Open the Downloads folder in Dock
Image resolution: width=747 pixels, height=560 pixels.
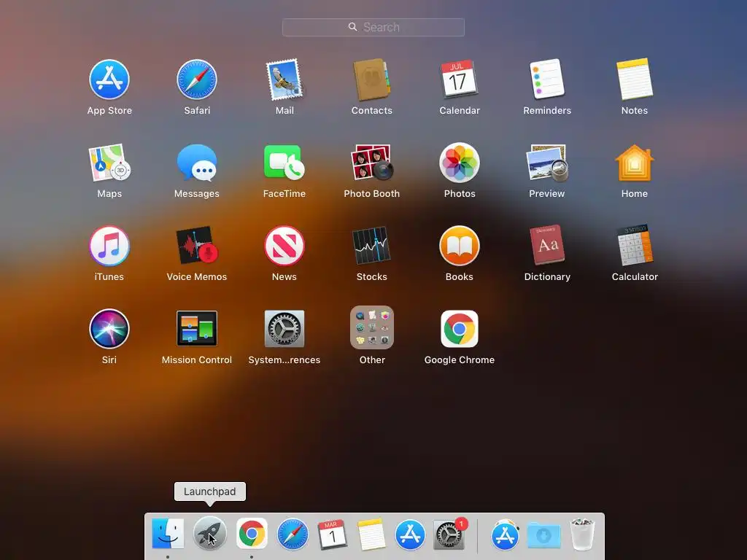point(544,535)
